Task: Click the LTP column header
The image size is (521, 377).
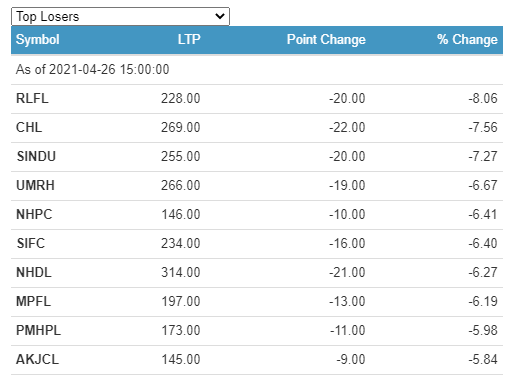Action: 189,39
